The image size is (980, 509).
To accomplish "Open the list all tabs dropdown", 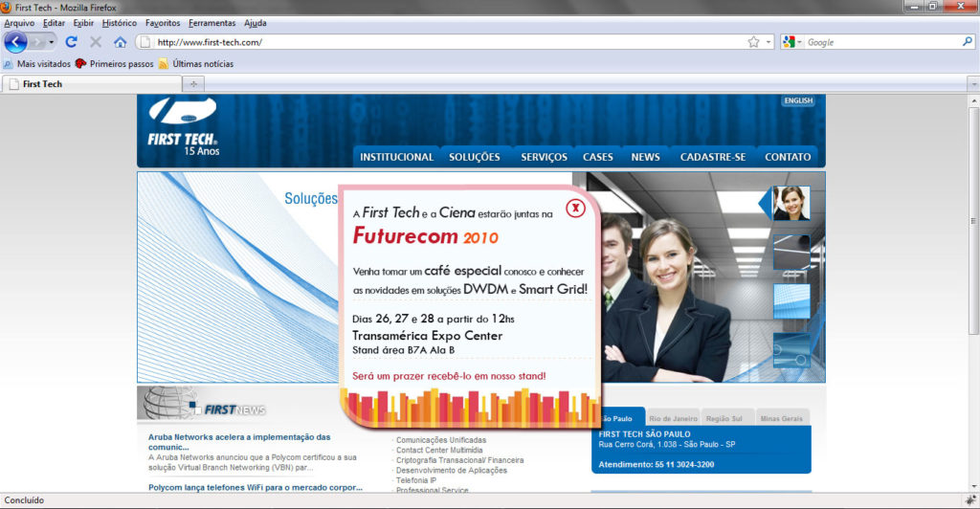I will tap(973, 83).
